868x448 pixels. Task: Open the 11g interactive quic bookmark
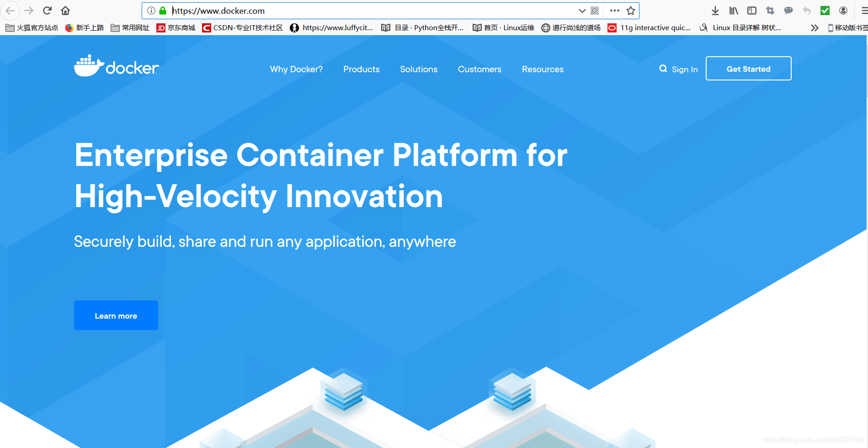click(x=649, y=28)
